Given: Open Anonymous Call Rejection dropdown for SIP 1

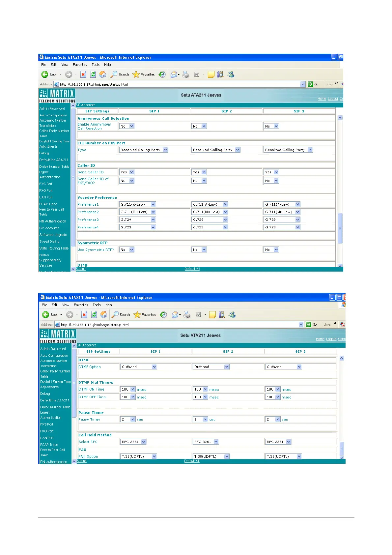Looking at the screenshot, I should pyautogui.click(x=127, y=126).
